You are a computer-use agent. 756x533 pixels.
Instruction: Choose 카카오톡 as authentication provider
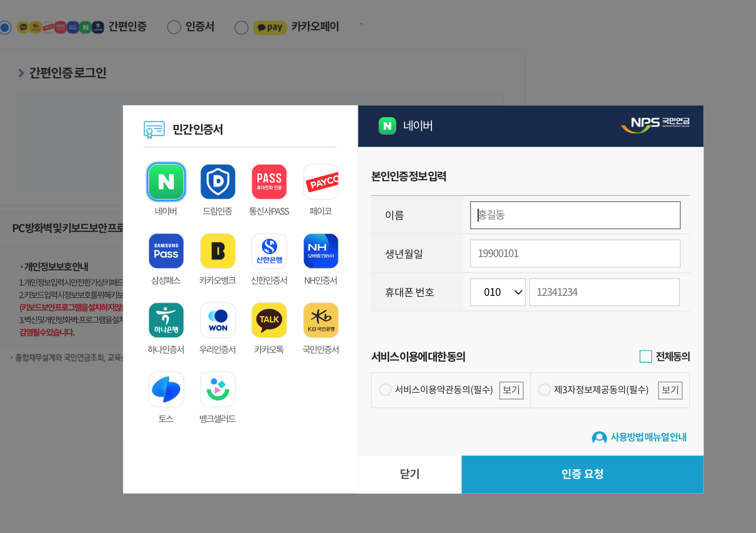[269, 320]
